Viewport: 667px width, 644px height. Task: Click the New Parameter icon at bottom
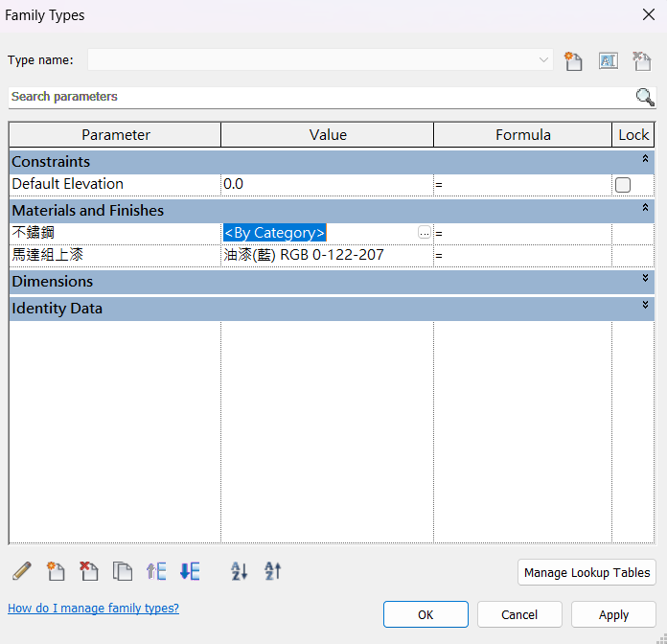coord(56,572)
